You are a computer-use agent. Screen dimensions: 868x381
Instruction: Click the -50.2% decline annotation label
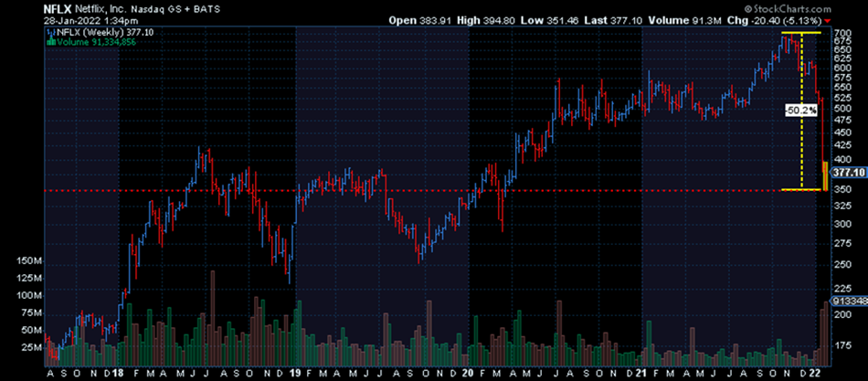pos(801,111)
